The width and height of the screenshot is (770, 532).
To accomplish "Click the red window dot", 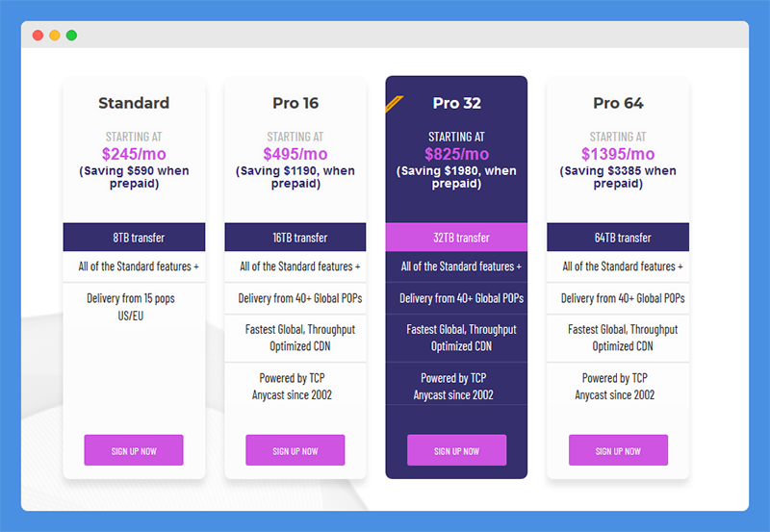I will click(38, 36).
